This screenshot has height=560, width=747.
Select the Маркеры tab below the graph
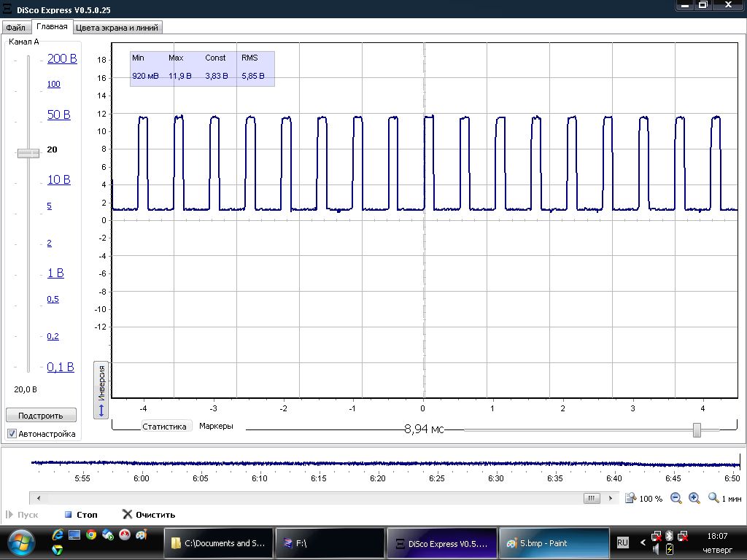click(216, 426)
